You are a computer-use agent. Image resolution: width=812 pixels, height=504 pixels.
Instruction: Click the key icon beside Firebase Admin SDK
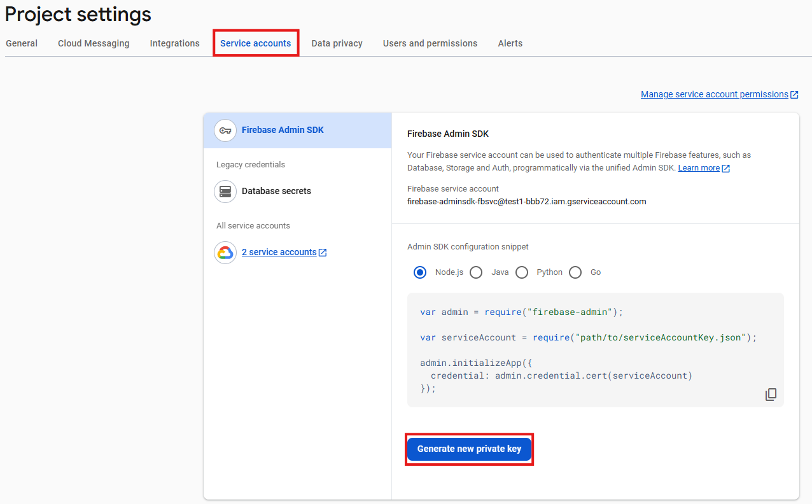point(225,130)
